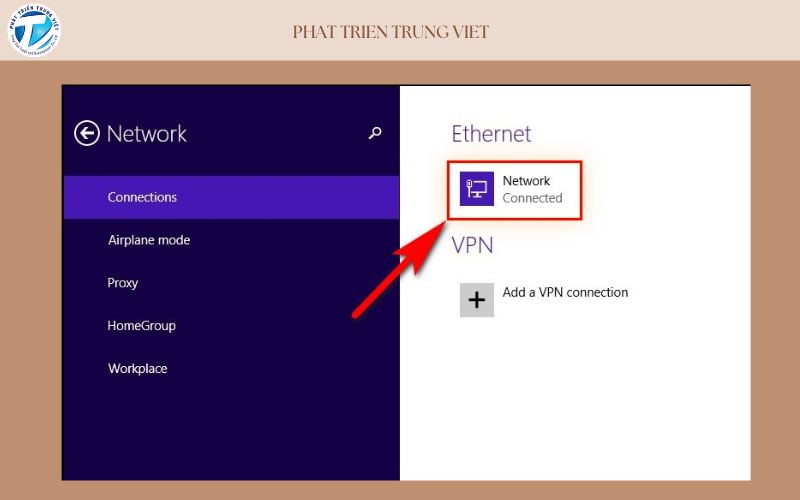Screen dimensions: 800x500
Task: Click the Phat Trien Trung Viet logo
Action: click(x=34, y=30)
